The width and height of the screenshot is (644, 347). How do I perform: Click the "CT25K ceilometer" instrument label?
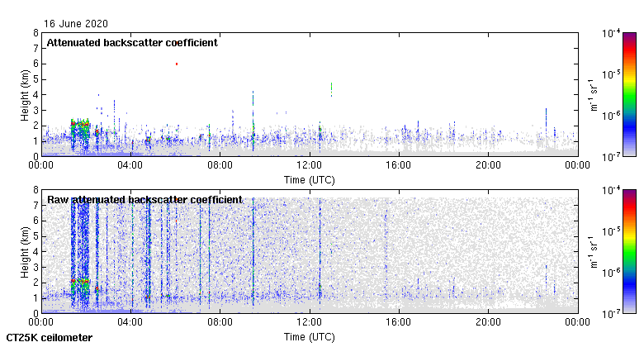pyautogui.click(x=50, y=338)
